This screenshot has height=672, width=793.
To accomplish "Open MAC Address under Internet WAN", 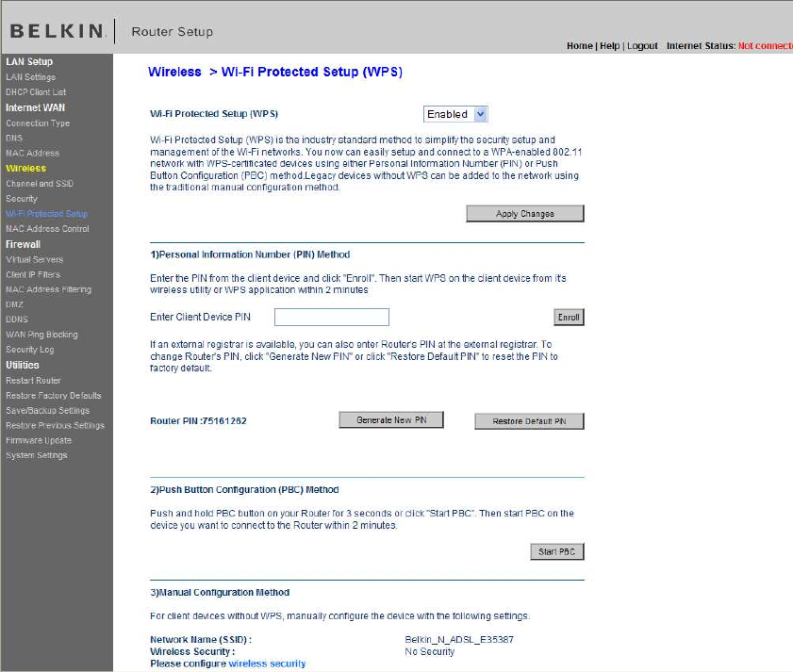I will point(32,153).
